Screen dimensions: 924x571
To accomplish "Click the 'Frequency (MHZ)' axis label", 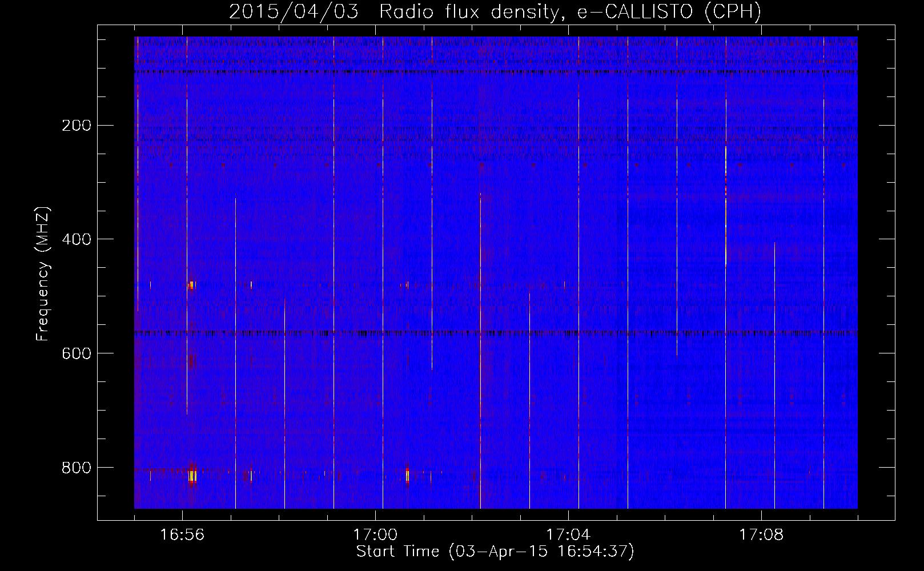I will [x=43, y=274].
